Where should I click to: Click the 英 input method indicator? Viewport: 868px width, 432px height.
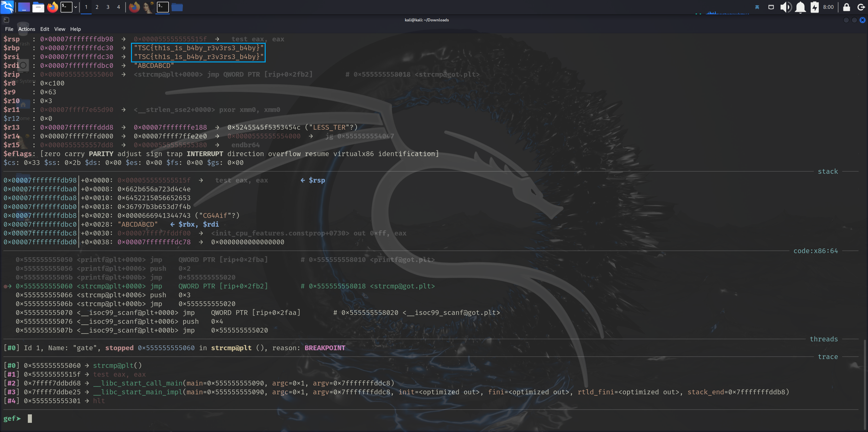coord(757,7)
